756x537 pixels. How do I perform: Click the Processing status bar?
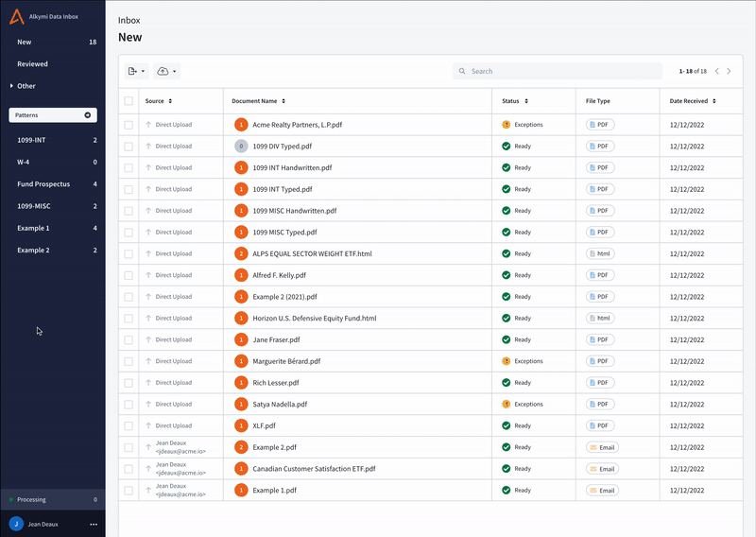pyautogui.click(x=52, y=499)
